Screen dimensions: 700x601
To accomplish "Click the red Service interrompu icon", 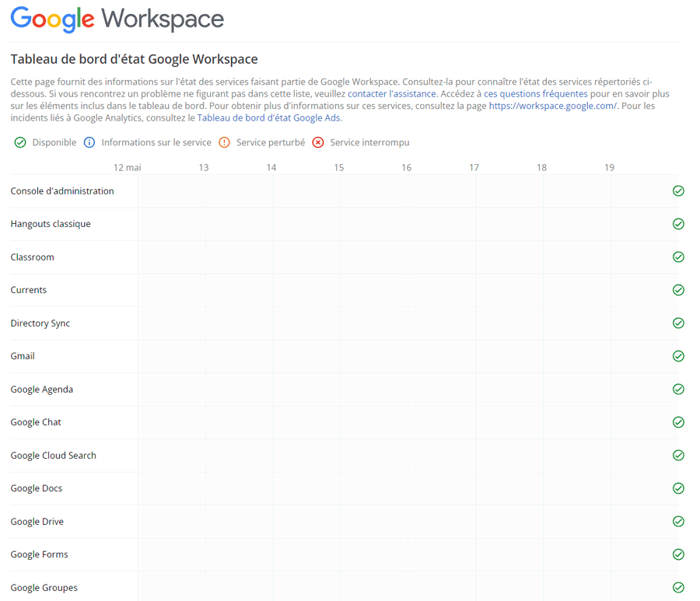I will click(318, 142).
